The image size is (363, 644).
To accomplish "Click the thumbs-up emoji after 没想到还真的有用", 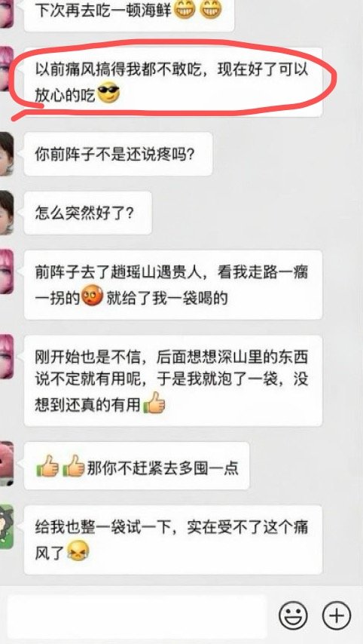I will (x=154, y=403).
